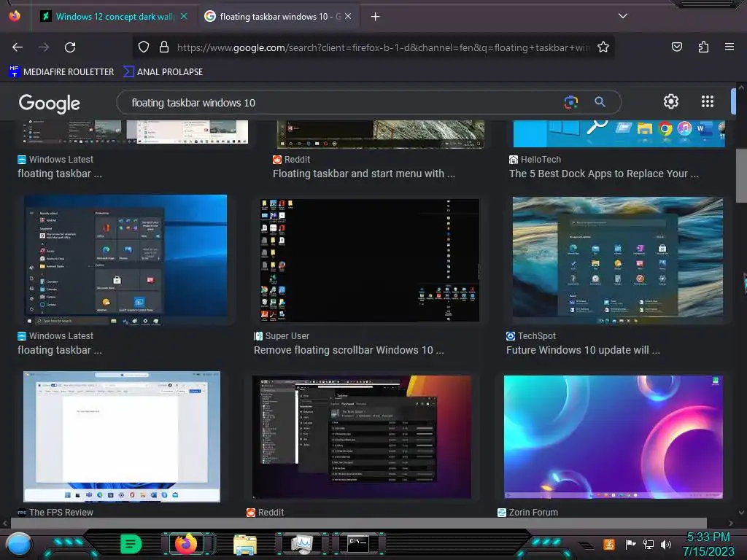Bookmark this page with the star icon
This screenshot has height=560, width=747.
tap(603, 47)
